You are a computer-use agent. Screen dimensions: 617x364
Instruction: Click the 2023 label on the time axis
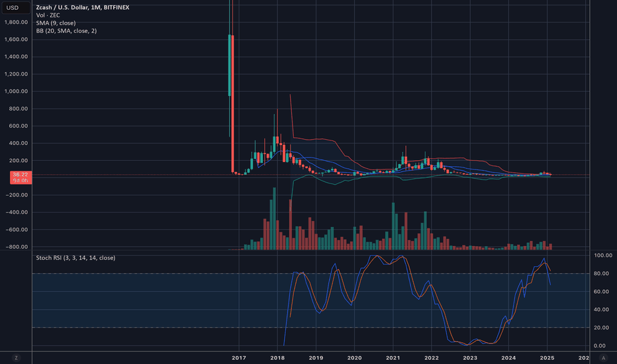pos(470,357)
